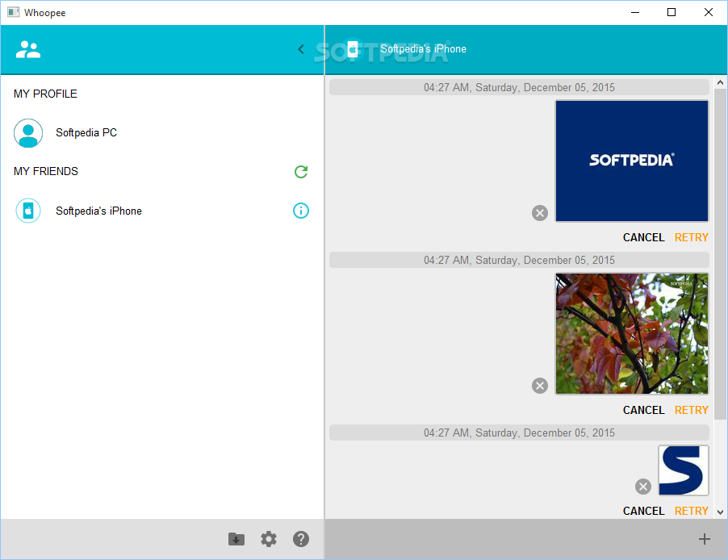
Task: Click the chat scrollbar down arrow
Action: point(720,512)
